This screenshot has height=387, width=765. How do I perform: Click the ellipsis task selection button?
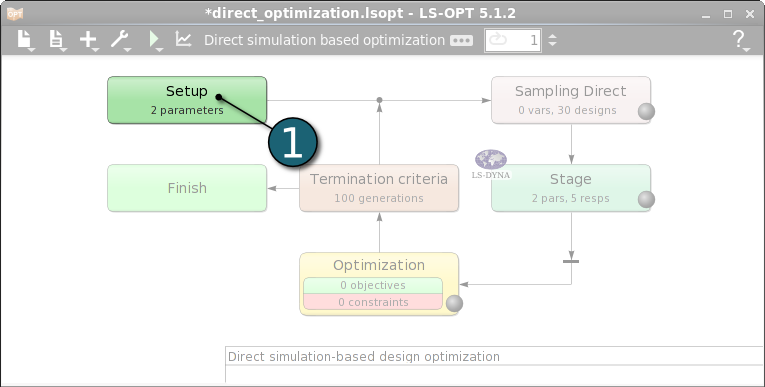461,40
